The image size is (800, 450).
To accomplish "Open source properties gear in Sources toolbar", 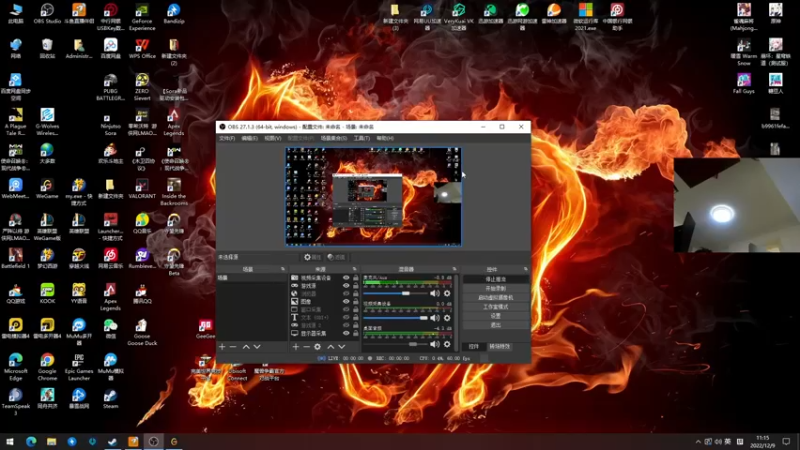I will tap(318, 347).
